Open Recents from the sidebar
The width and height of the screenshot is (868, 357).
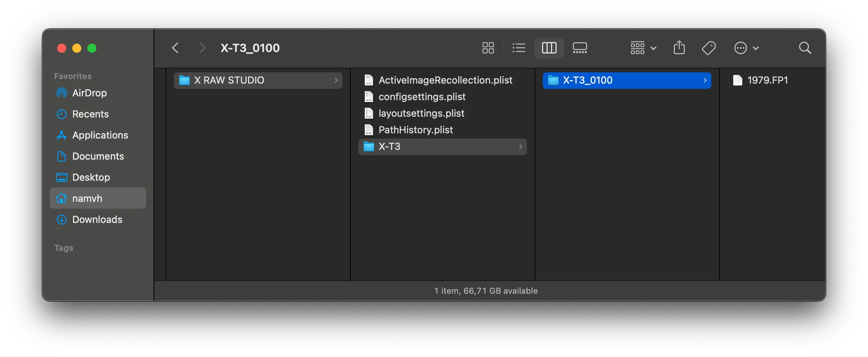(90, 114)
